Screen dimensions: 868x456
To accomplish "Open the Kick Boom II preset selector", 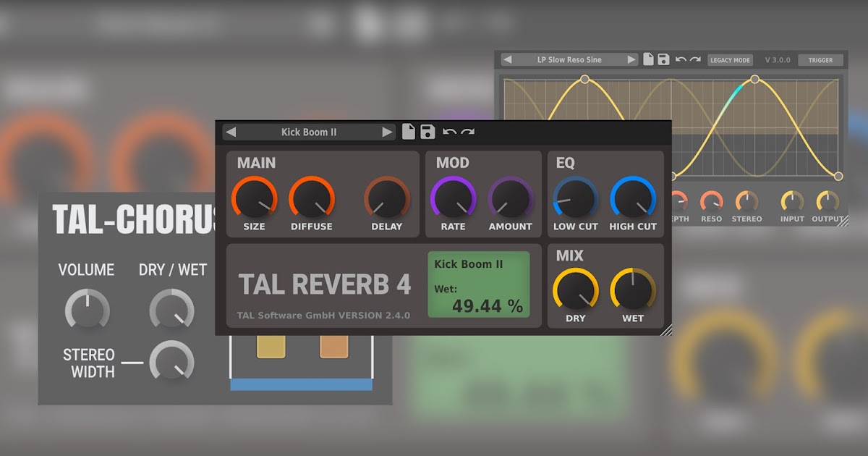I will tap(310, 132).
